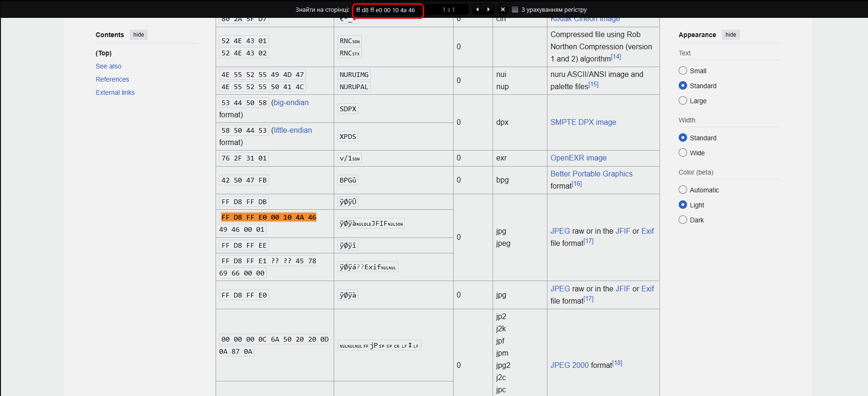
Task: Open the SMPTE DPX image link
Action: 583,122
